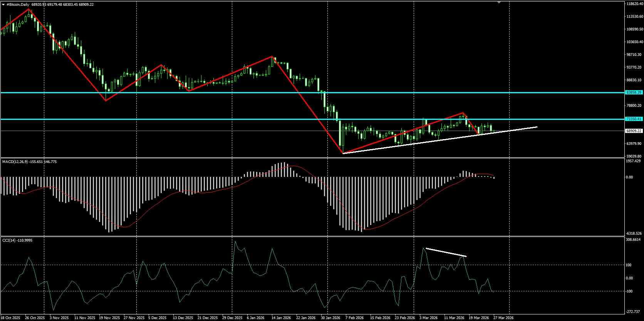The width and height of the screenshot is (644, 321).
Task: Click the gray chart shift marker at top
Action: 499,2
